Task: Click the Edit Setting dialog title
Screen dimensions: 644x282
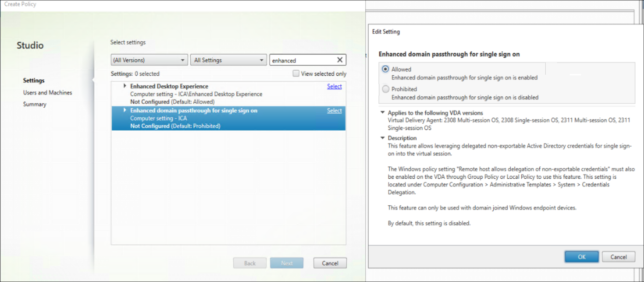Action: 386,31
